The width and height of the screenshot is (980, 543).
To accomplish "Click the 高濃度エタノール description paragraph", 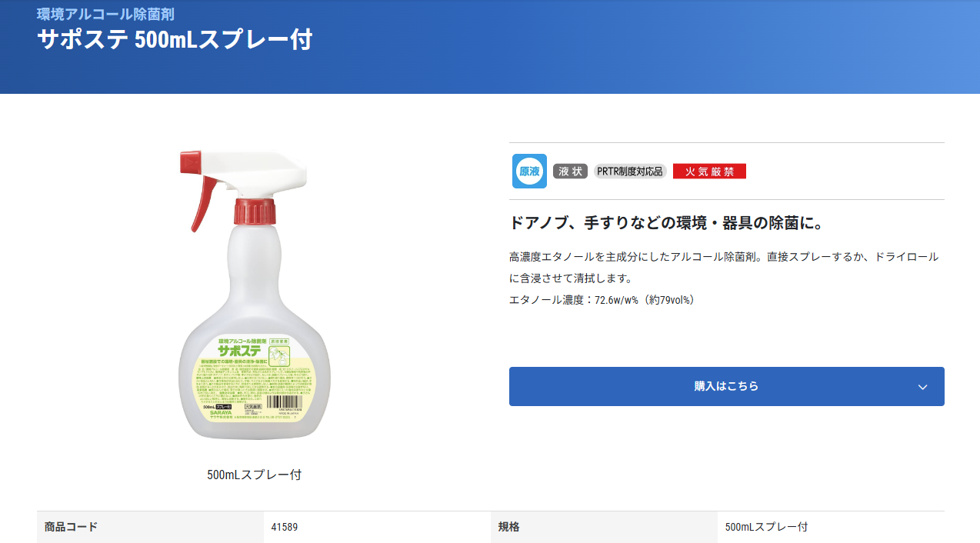I will click(723, 267).
